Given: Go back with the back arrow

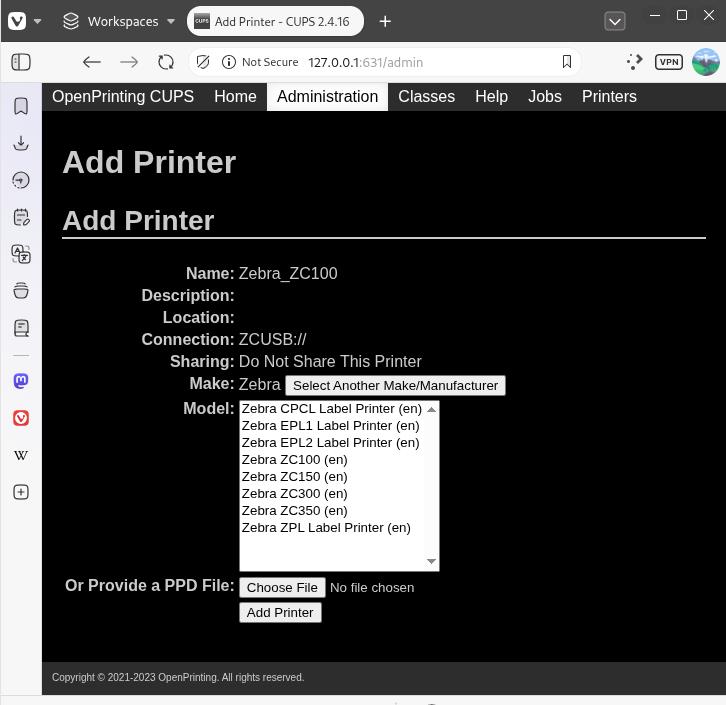Looking at the screenshot, I should (x=92, y=62).
